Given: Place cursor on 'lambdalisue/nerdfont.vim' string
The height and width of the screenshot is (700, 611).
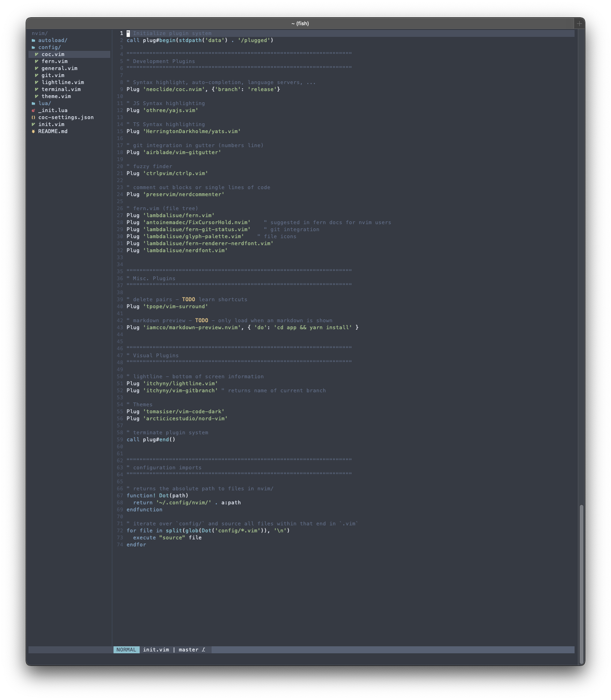Looking at the screenshot, I should coord(185,250).
